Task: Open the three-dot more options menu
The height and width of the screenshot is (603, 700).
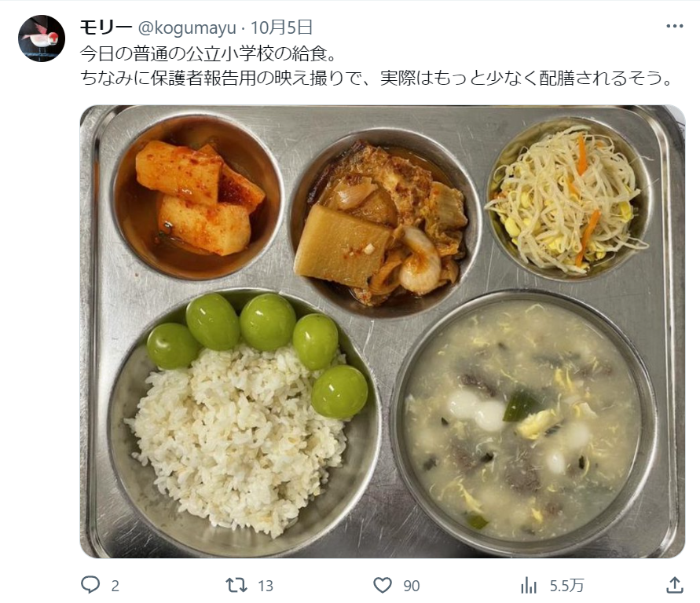Action: (x=675, y=27)
